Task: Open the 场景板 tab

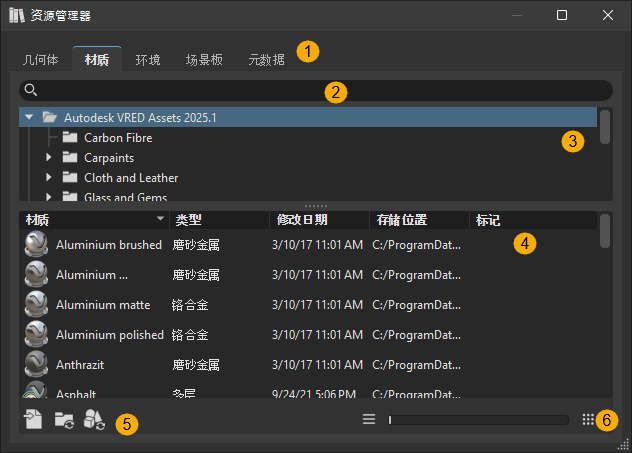Action: point(204,60)
